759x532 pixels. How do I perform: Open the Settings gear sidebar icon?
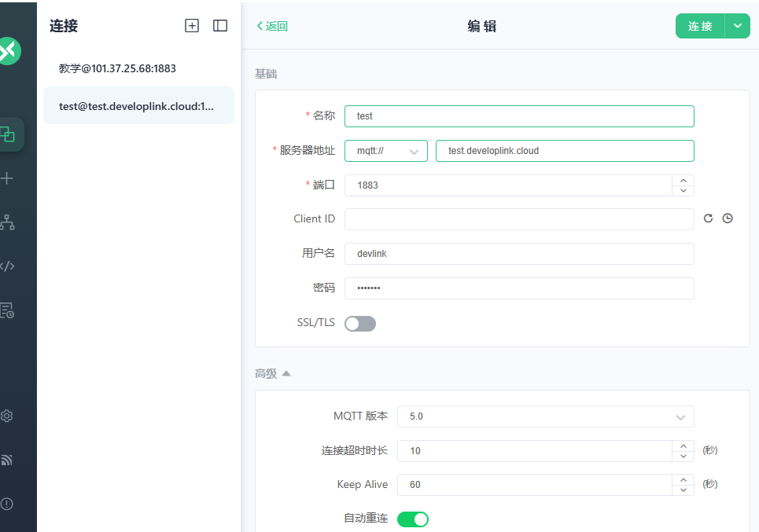7,416
